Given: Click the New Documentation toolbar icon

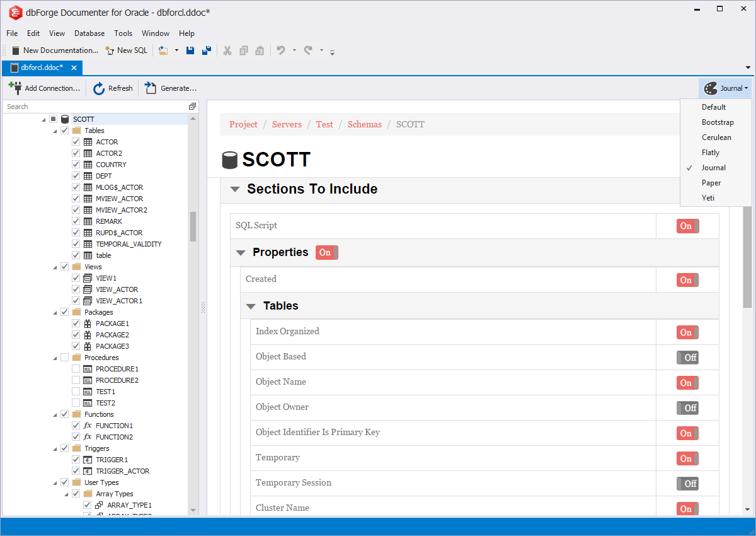Looking at the screenshot, I should [x=16, y=50].
